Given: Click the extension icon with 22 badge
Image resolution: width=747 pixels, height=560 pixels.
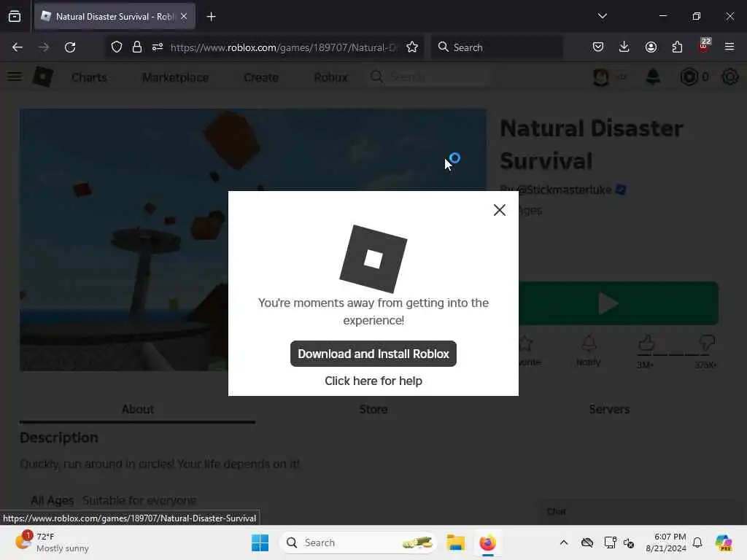Looking at the screenshot, I should pyautogui.click(x=704, y=46).
